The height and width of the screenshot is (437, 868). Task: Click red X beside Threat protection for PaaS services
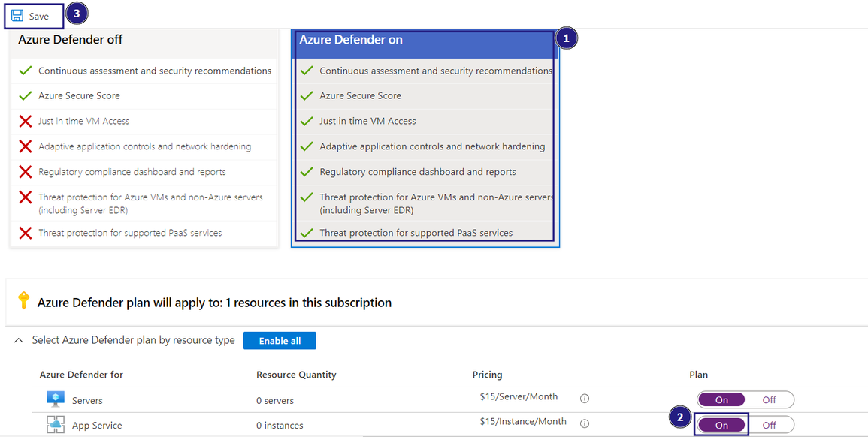pos(25,233)
